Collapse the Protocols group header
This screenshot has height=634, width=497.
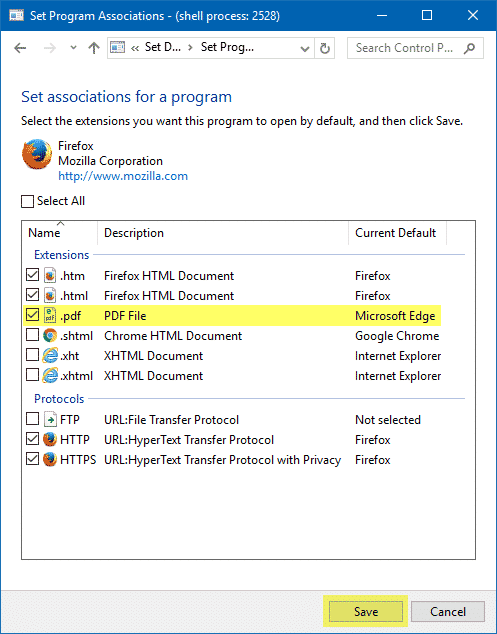pyautogui.click(x=59, y=399)
